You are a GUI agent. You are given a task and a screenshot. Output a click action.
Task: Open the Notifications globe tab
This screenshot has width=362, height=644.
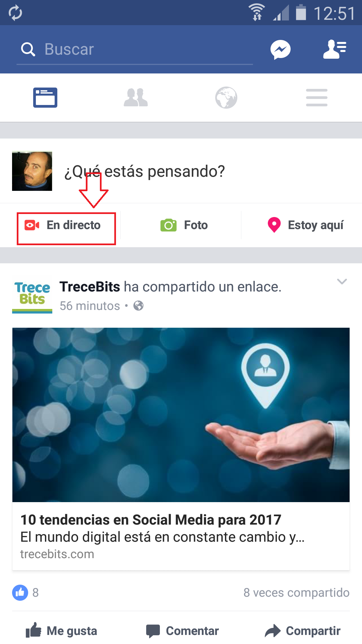(226, 98)
